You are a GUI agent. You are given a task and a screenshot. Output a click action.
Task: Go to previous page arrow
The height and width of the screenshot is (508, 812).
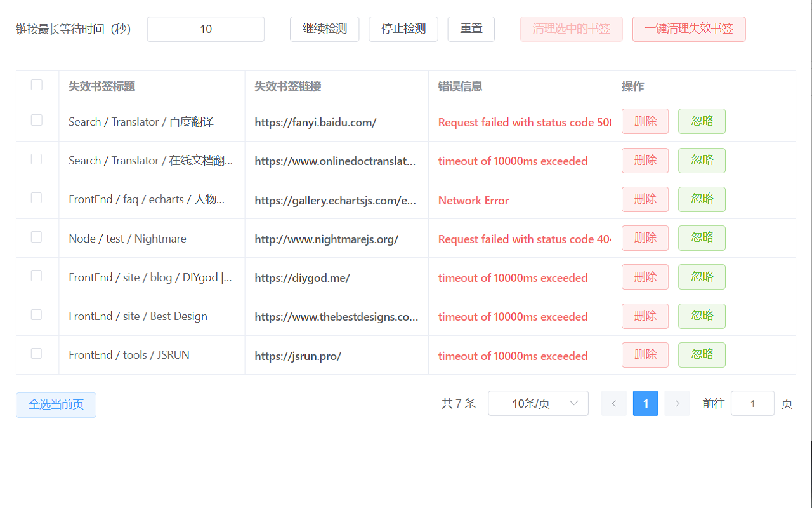coord(613,403)
